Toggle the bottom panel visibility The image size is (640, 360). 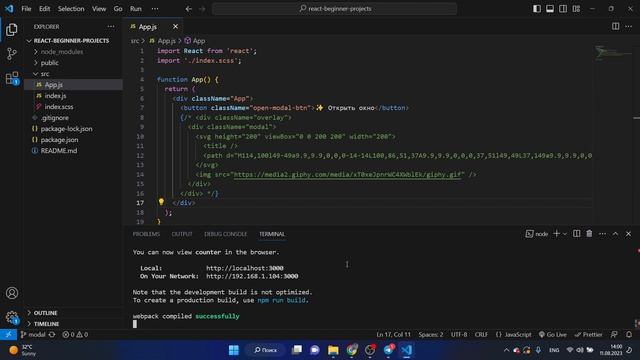(x=550, y=9)
